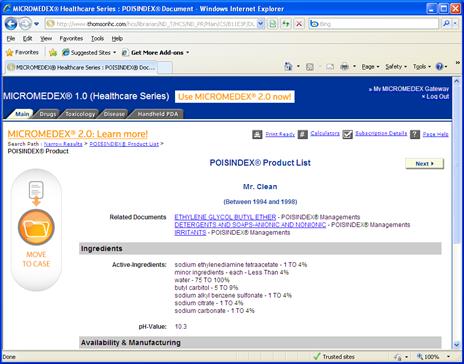Switch to the Toxicology tab
This screenshot has height=364, width=464.
(80, 114)
